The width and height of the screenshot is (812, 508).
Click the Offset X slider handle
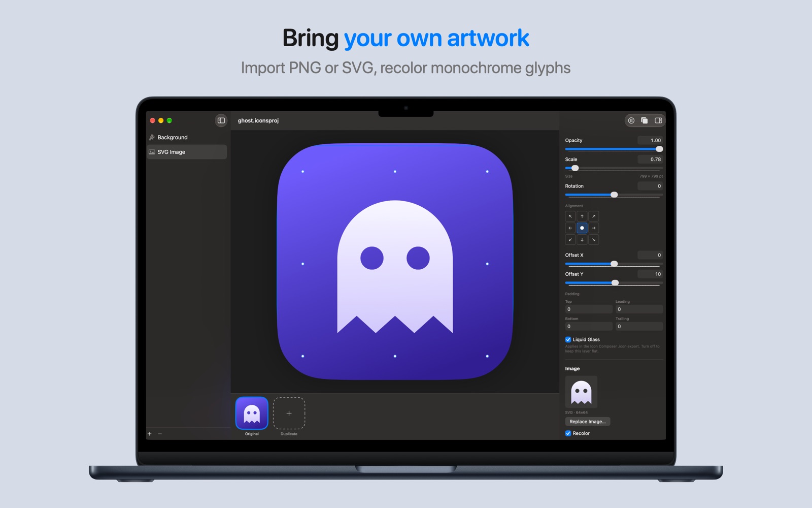tap(614, 264)
